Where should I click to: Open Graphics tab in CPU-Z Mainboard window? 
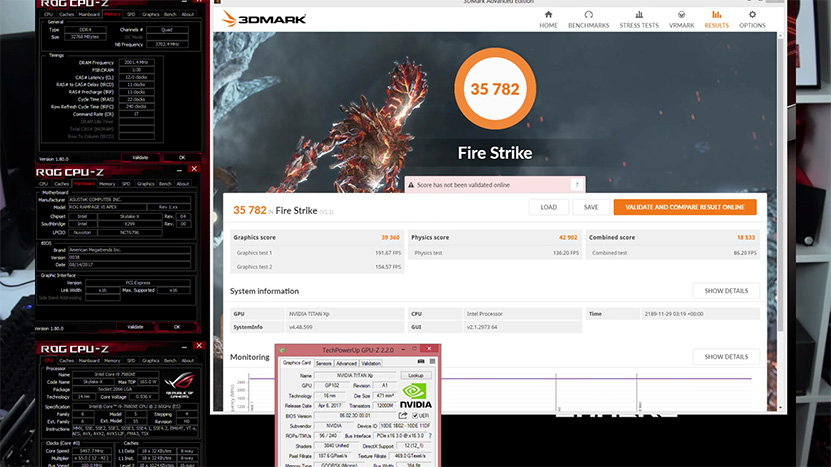pos(145,184)
